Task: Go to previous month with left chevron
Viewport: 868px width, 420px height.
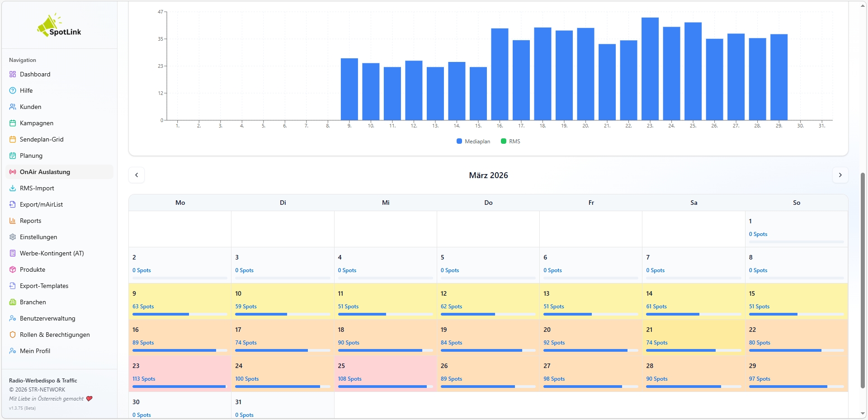Action: (137, 175)
